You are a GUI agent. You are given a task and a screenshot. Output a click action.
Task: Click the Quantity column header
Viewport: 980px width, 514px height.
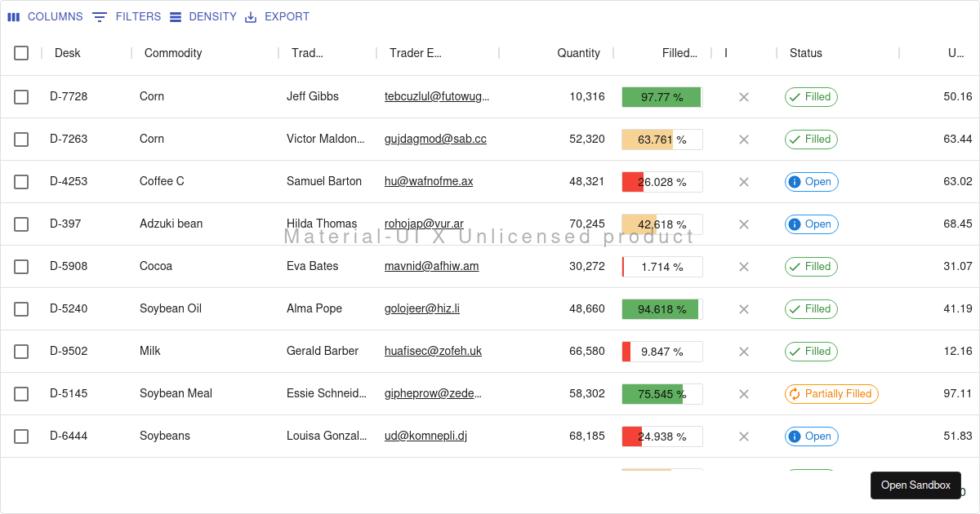point(578,53)
